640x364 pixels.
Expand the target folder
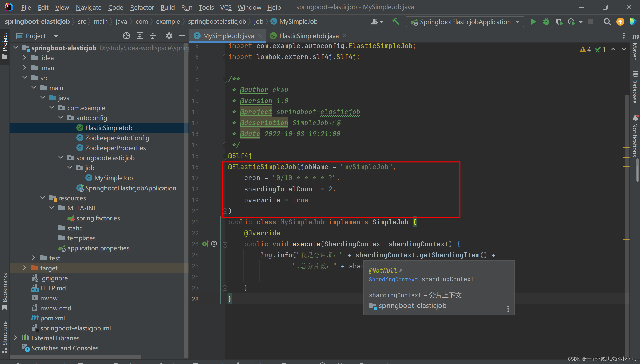[24, 268]
